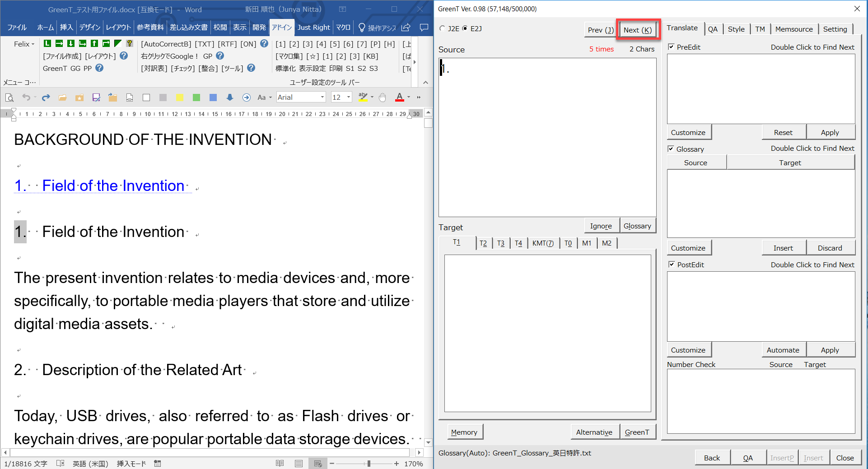This screenshot has width=868, height=469.
Task: Click the purple save-as disk icon
Action: (96, 98)
